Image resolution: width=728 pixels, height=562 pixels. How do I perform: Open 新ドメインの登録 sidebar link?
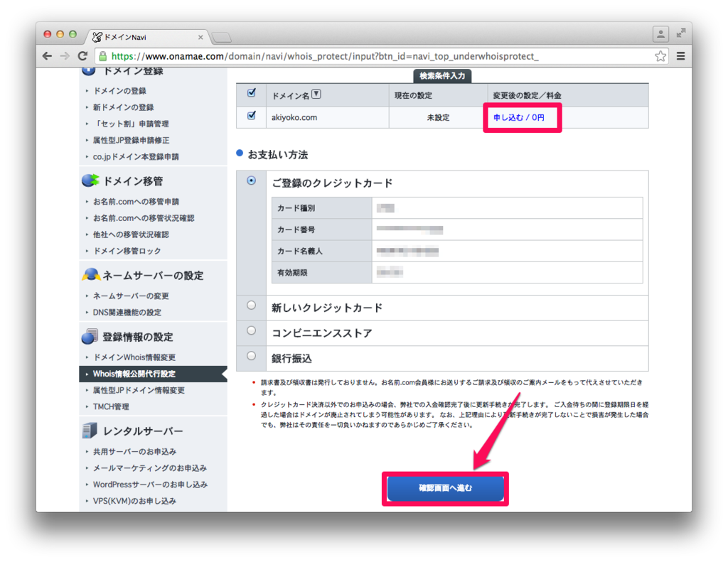(x=124, y=107)
